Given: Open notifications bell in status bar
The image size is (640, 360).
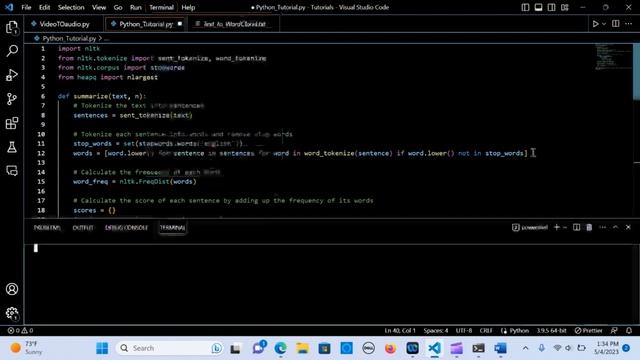Looking at the screenshot, I should tap(629, 331).
